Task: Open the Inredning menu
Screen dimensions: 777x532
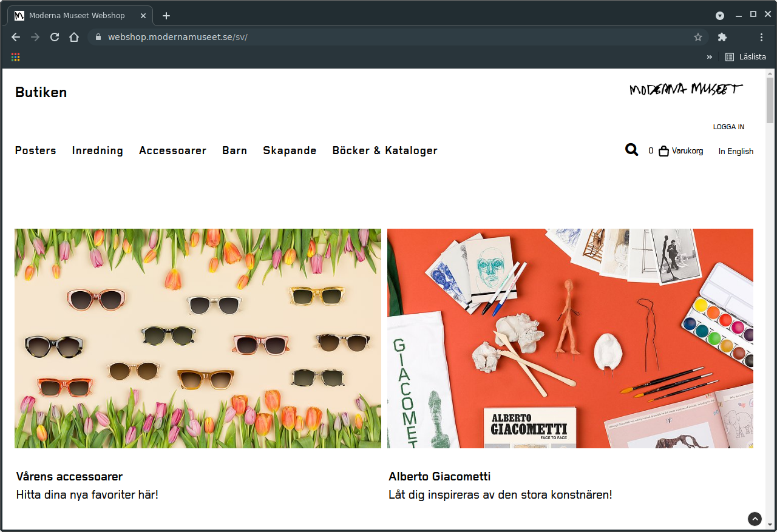Action: 98,150
